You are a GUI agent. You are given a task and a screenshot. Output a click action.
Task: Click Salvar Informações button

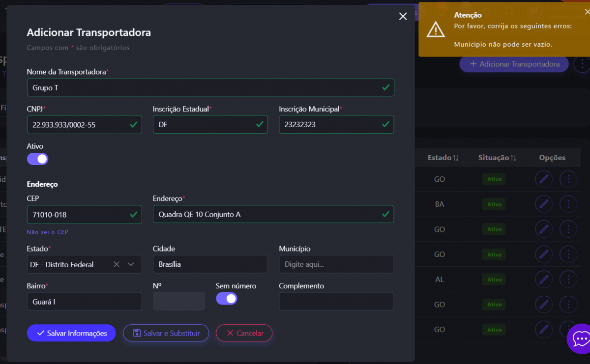click(x=71, y=333)
